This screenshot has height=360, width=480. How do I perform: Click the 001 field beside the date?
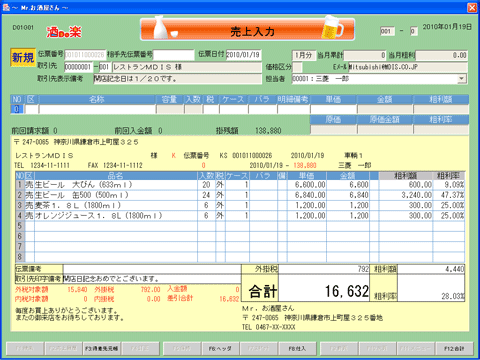pos(387,31)
